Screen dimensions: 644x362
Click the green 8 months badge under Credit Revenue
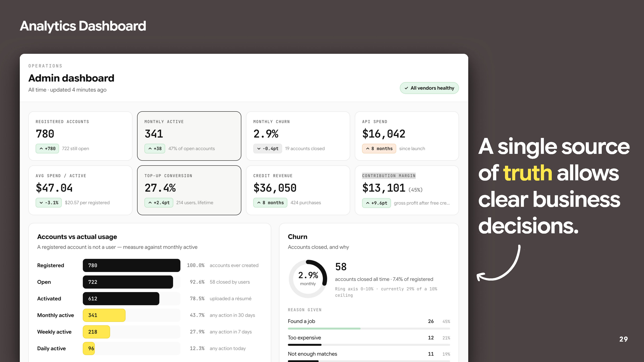tap(270, 203)
